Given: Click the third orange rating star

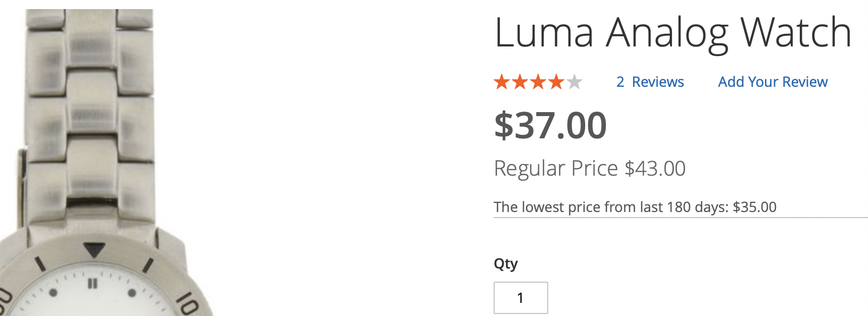Looking at the screenshot, I should (x=538, y=81).
